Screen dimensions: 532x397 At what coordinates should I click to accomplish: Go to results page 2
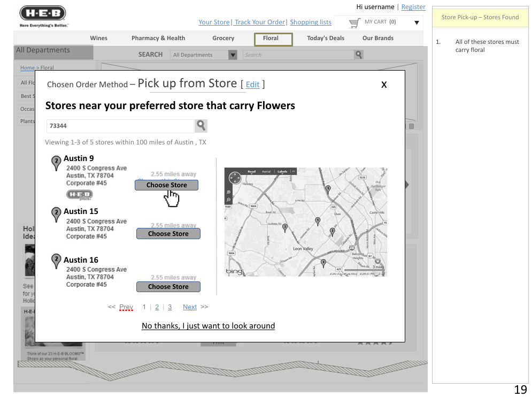(157, 307)
